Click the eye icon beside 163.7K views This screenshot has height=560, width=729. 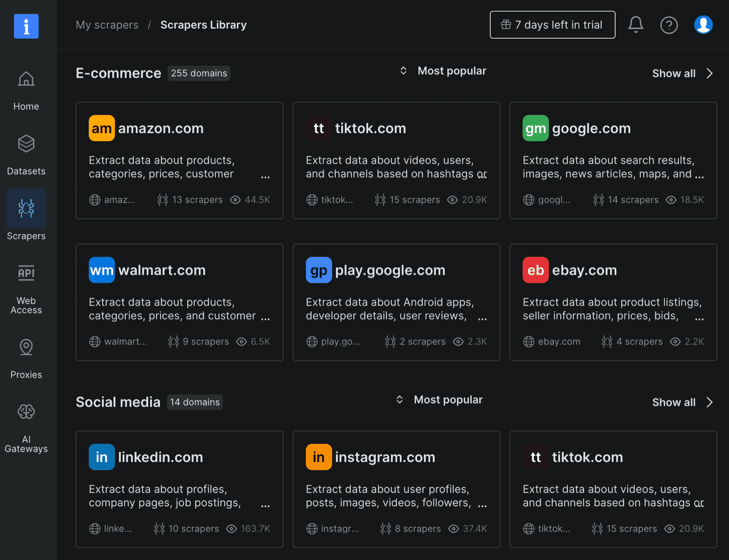click(231, 529)
